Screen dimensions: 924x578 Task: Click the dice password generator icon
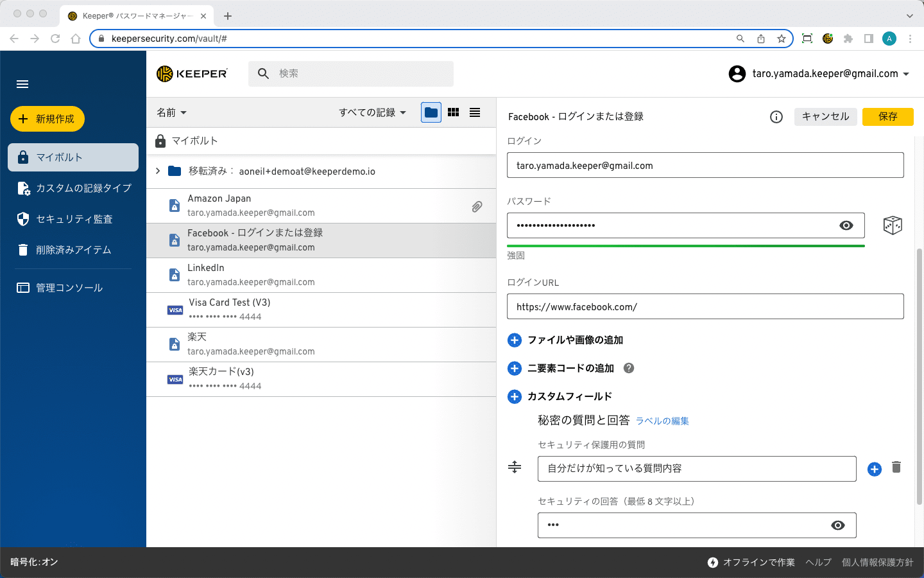(893, 225)
